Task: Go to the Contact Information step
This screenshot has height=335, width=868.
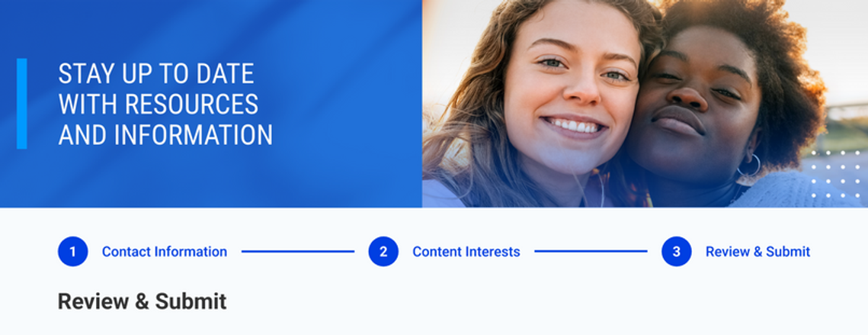Action: pos(165,252)
